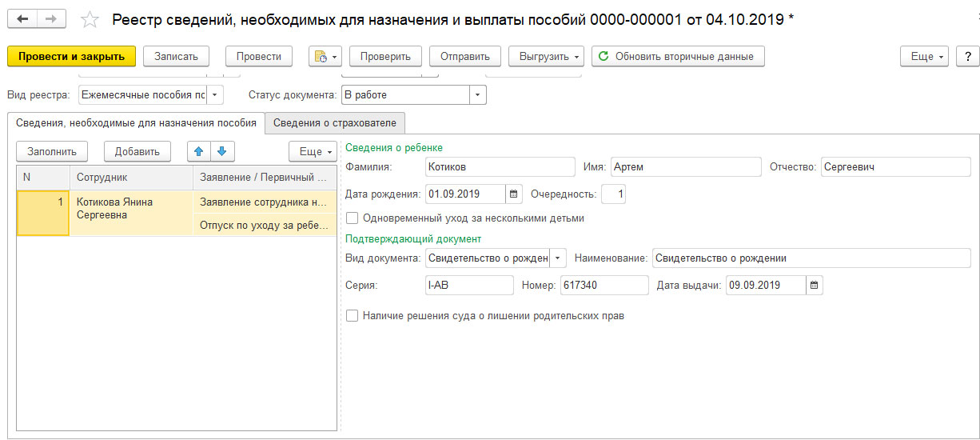980x440 pixels.
Task: Add document to favorites with star icon
Action: click(x=91, y=19)
